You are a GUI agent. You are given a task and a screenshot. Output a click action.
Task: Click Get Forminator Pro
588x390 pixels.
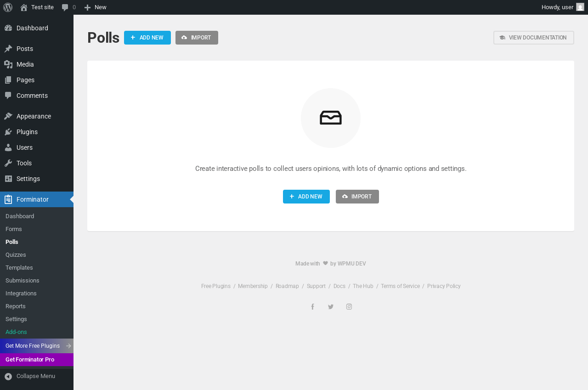pyautogui.click(x=37, y=360)
